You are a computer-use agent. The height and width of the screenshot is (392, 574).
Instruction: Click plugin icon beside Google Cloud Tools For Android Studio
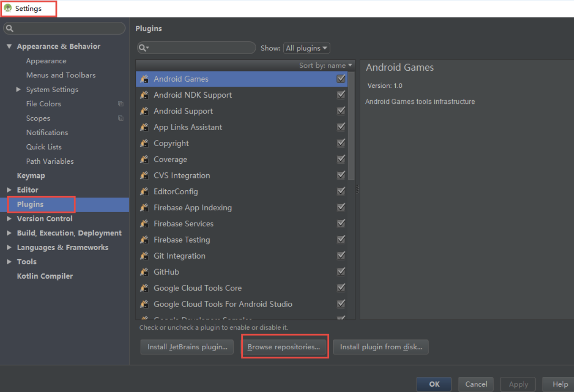[x=144, y=304]
